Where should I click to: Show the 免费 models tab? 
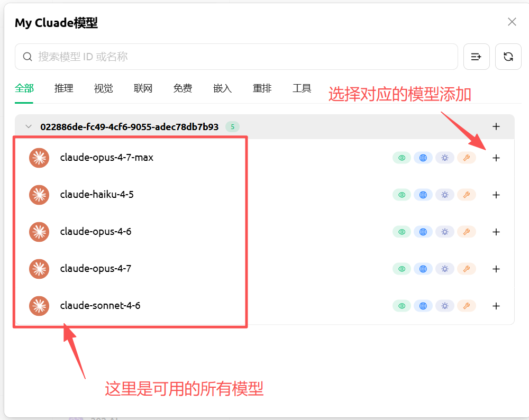coord(183,88)
